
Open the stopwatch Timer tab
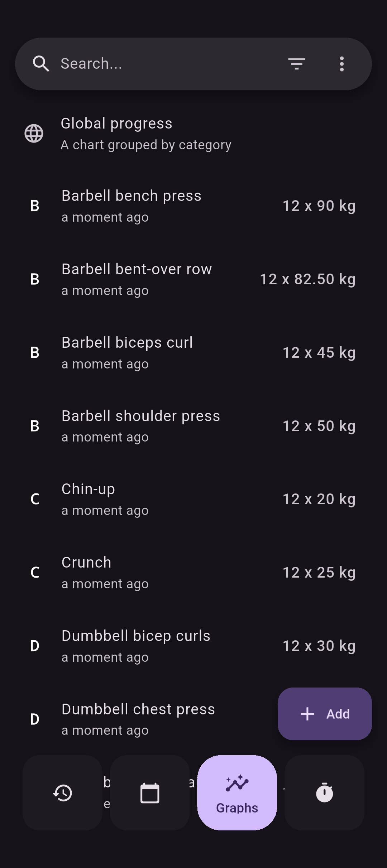click(324, 793)
